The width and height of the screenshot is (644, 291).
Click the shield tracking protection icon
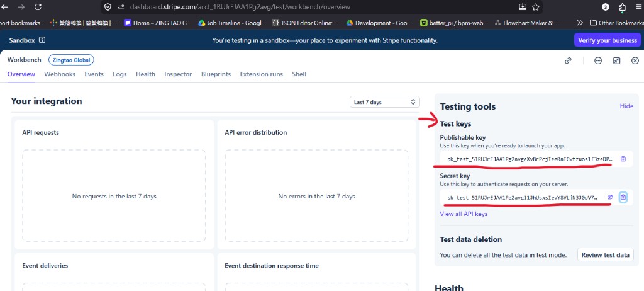108,7
